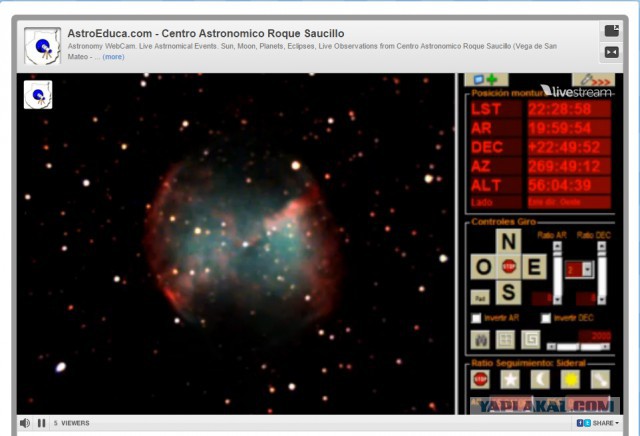Expand description with (more) link
Image resolution: width=640 pixels, height=436 pixels.
113,57
